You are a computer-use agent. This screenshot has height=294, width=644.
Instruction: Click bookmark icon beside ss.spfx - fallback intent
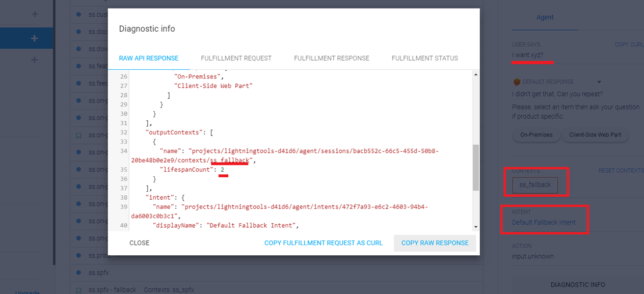pyautogui.click(x=78, y=290)
